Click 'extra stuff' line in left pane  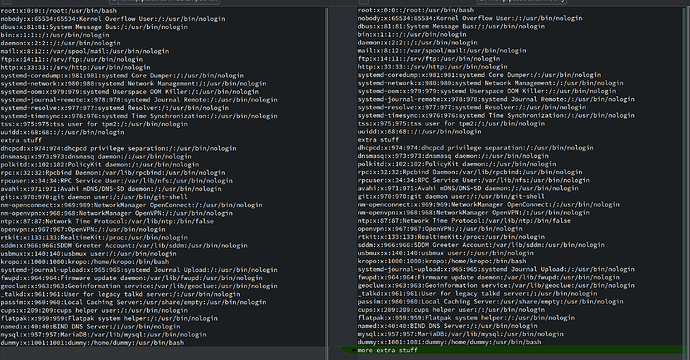pos(21,140)
